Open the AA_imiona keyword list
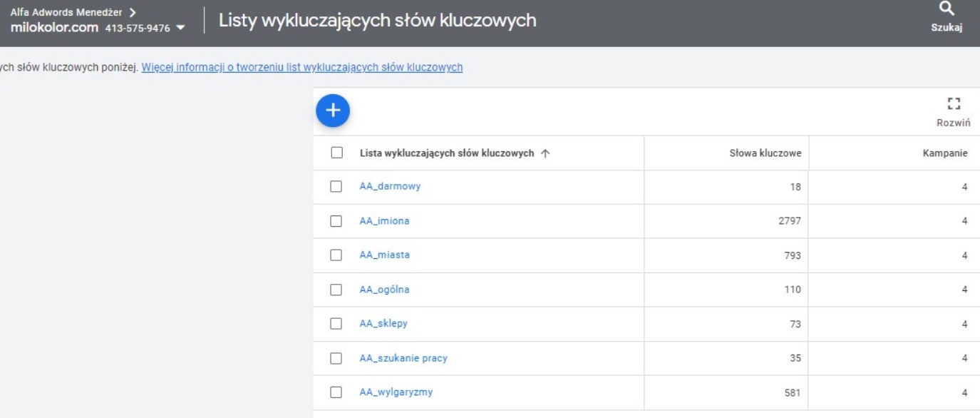 pos(384,221)
